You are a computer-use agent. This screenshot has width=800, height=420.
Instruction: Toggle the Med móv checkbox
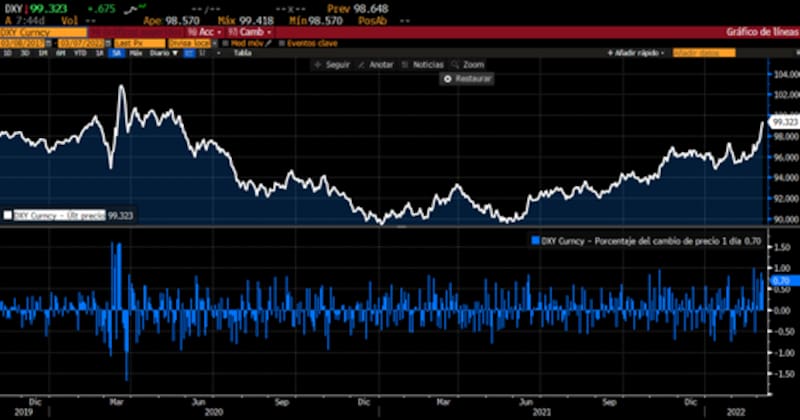click(x=225, y=43)
